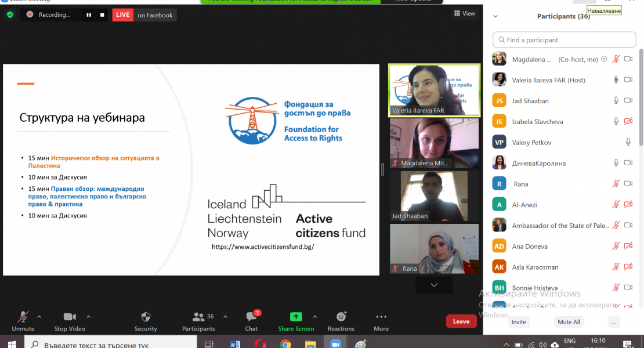Click Bonnie Hristeva's camera icon
Screen dimensions: 644x348
(628, 287)
